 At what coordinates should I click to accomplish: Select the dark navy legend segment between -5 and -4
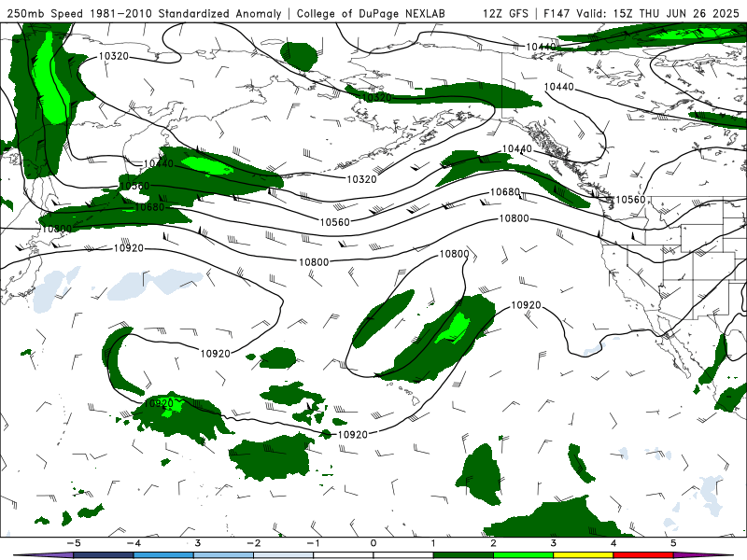click(104, 555)
